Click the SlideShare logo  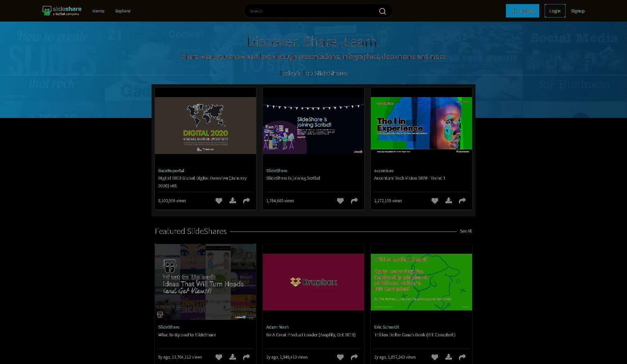tap(62, 11)
